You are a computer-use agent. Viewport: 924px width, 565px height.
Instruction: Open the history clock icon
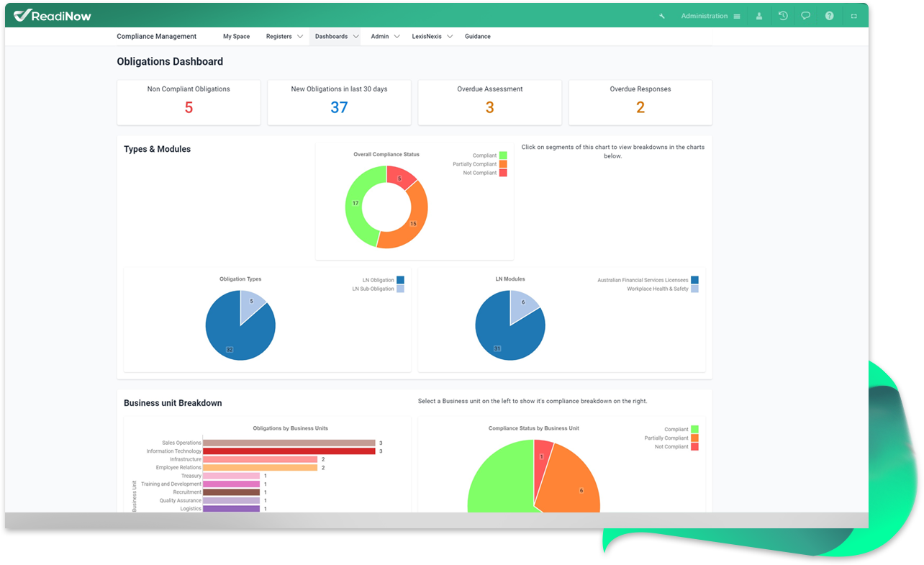tap(783, 15)
